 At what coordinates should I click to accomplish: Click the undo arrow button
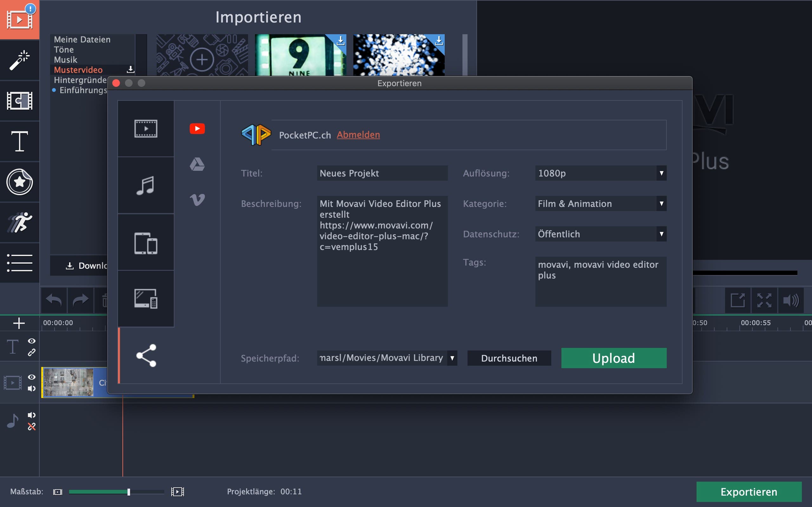[x=54, y=300]
